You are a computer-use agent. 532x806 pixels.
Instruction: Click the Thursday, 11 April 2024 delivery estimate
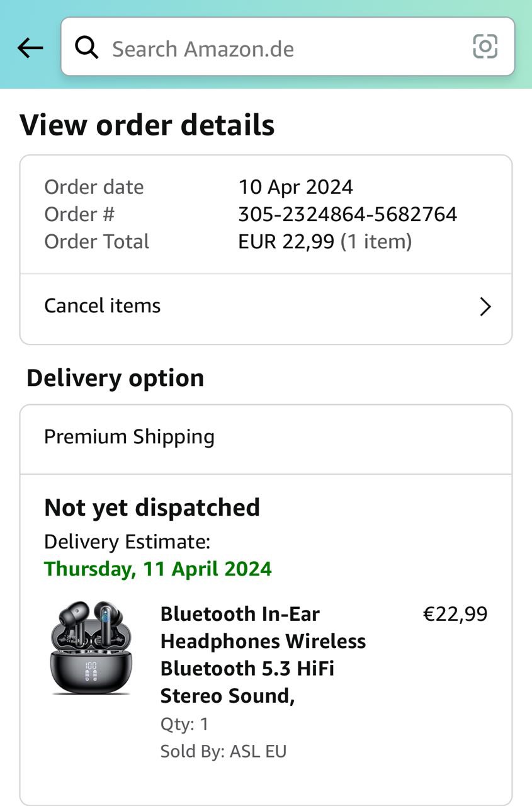point(158,569)
